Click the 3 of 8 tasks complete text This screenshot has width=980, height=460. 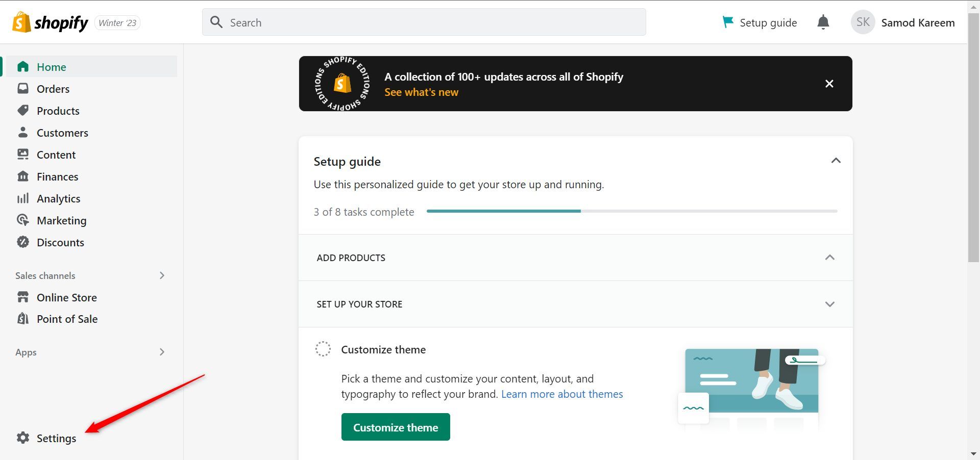click(364, 212)
